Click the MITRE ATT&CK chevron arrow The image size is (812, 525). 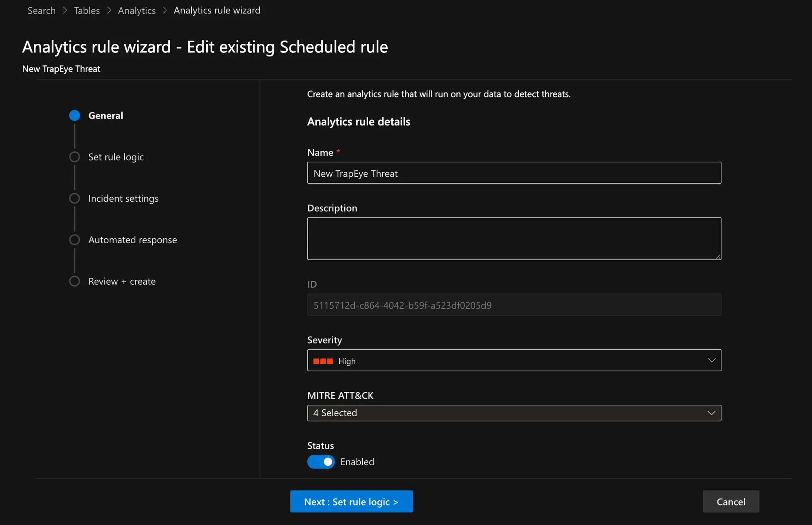click(711, 413)
